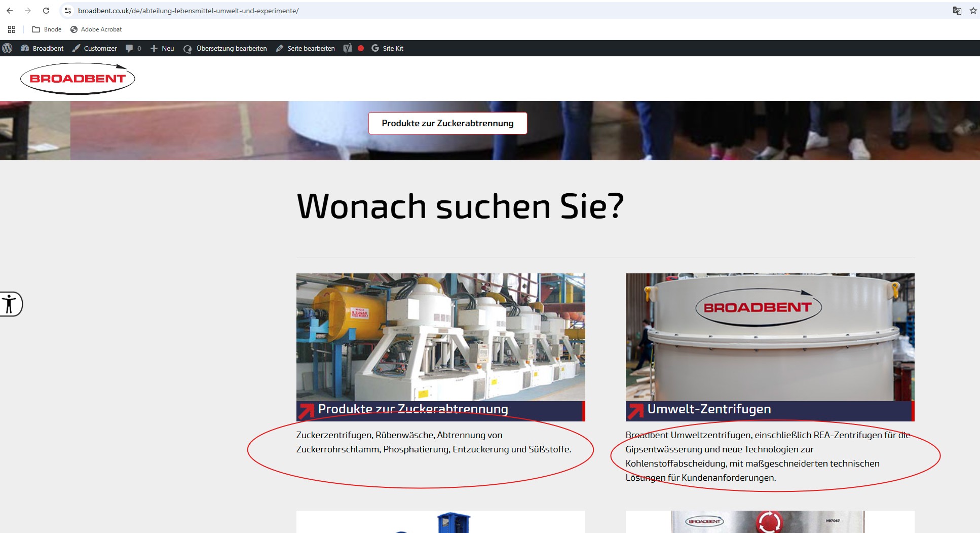The image size is (980, 533).
Task: Reload the page with the refresh icon
Action: [x=46, y=11]
